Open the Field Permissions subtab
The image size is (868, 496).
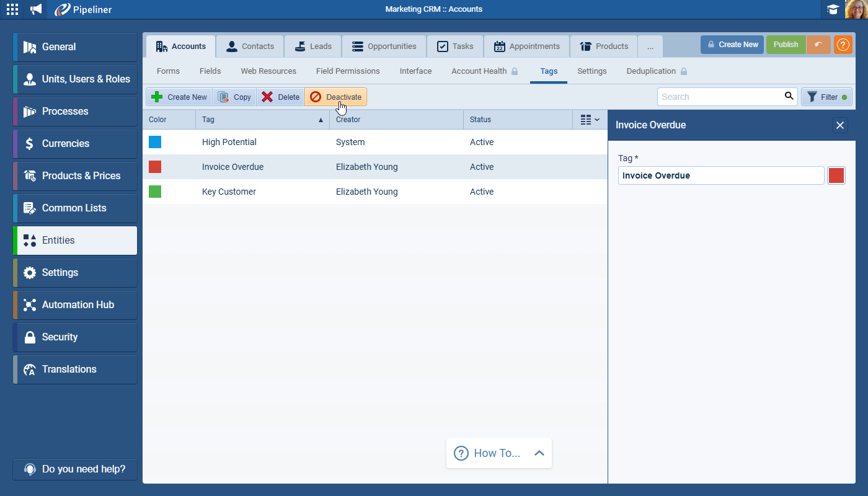347,71
